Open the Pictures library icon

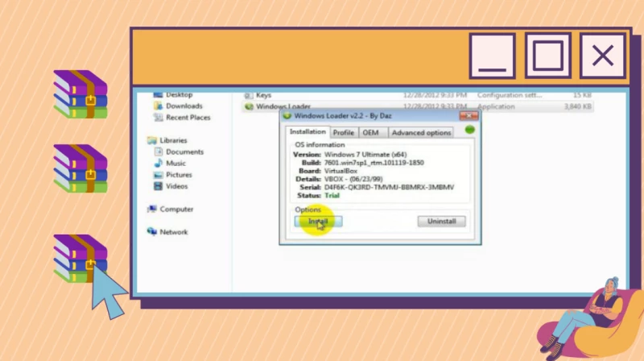[158, 175]
